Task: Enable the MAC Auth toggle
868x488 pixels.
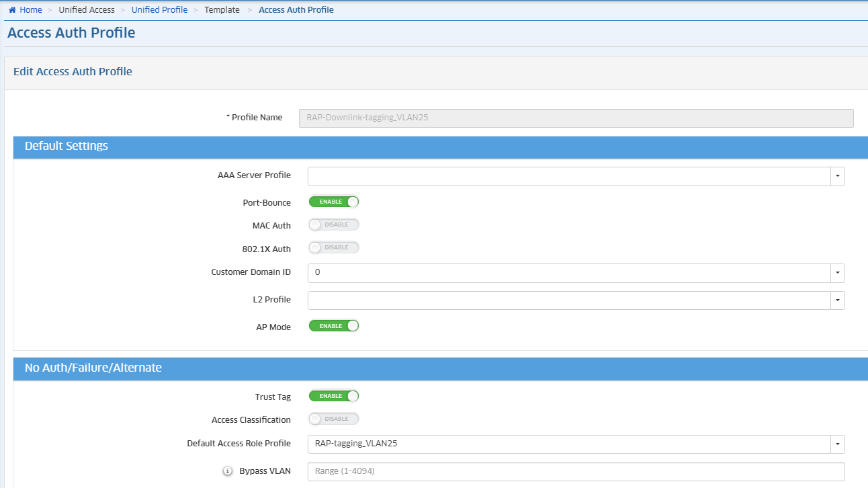Action: 334,225
